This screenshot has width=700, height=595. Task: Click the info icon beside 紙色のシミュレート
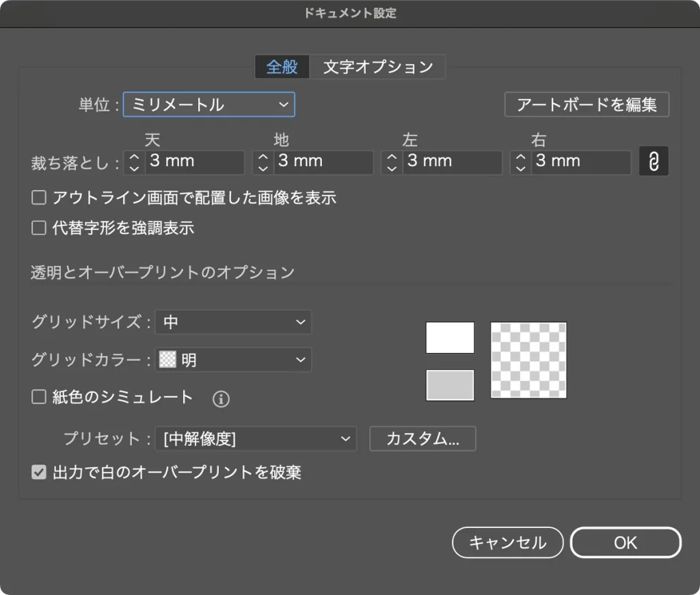(221, 399)
